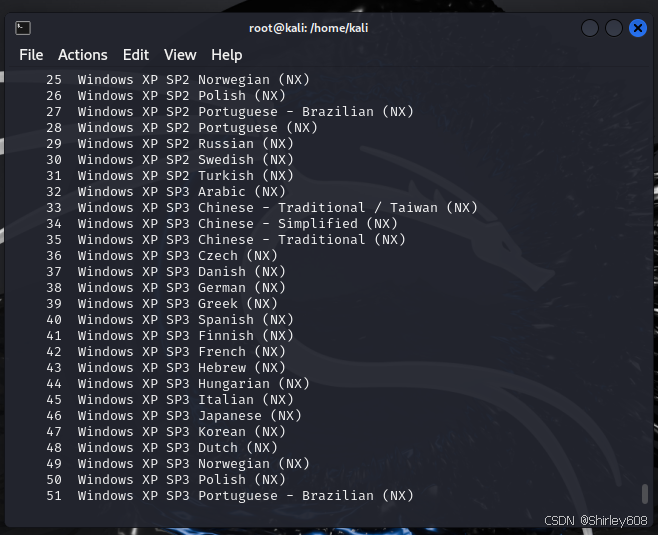The image size is (658, 535).
Task: Select line 41 Windows XP SP3 Finnish (NX)
Action: pyautogui.click(x=170, y=336)
